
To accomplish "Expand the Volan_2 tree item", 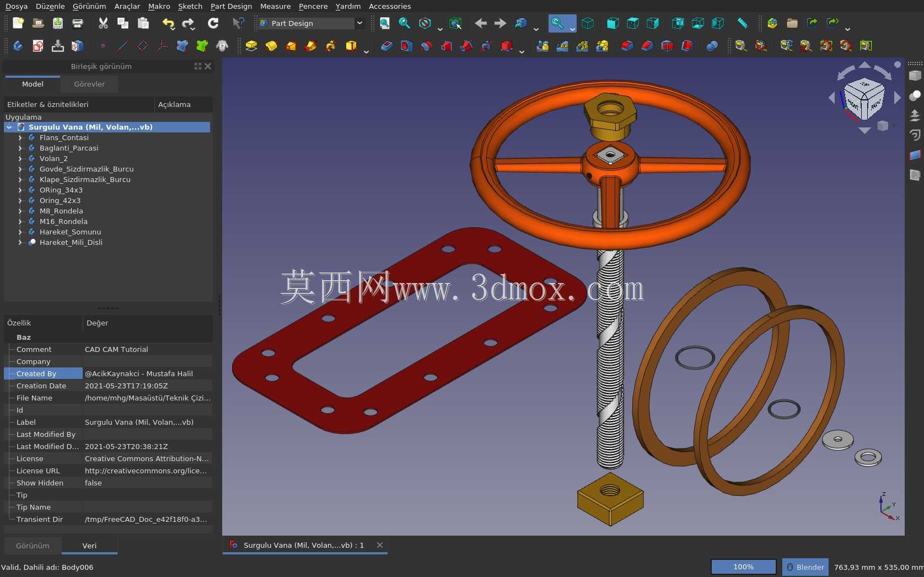I will 20,158.
